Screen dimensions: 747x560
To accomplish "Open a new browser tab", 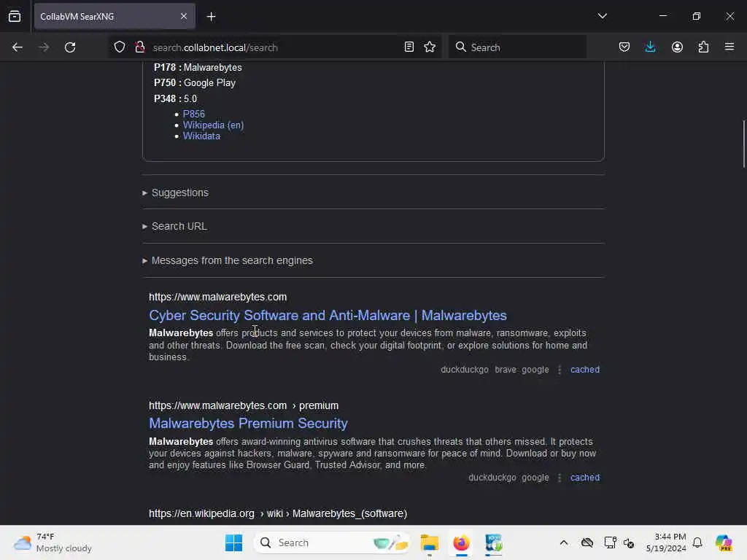I will tap(211, 17).
